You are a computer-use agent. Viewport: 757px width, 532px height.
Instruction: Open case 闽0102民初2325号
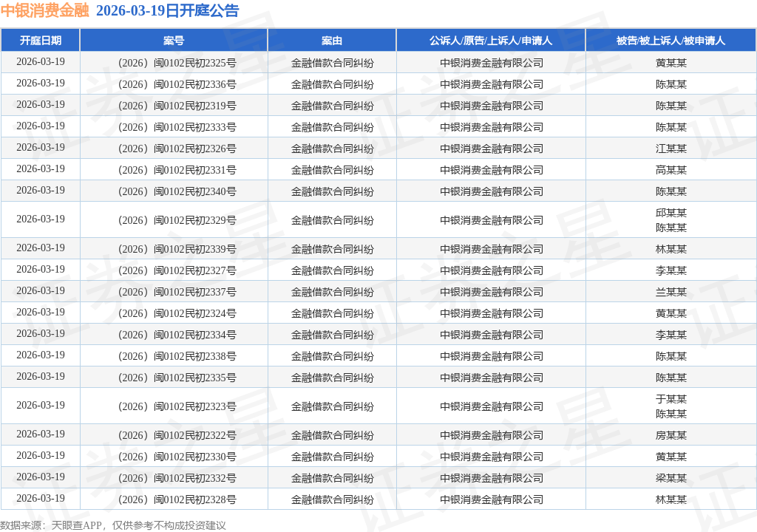tap(177, 64)
